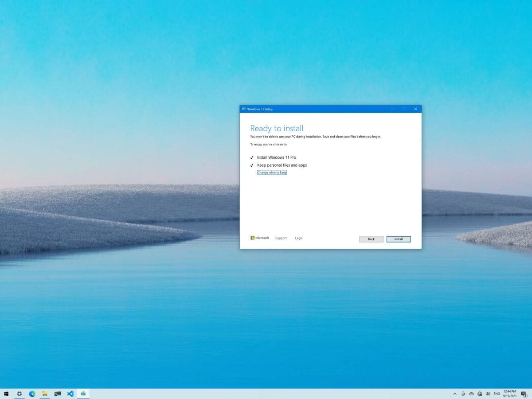Open the Change what to keep link
The width and height of the screenshot is (532, 399).
272,172
